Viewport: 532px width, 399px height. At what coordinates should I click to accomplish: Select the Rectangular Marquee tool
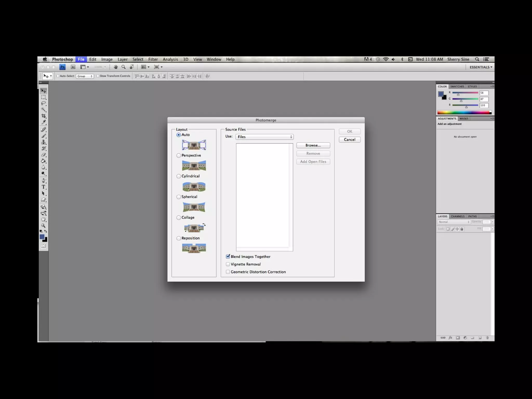pyautogui.click(x=44, y=97)
